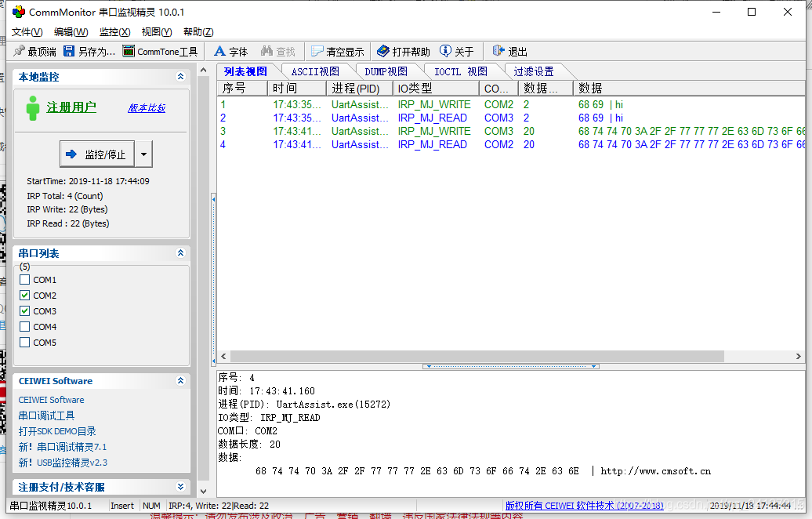Click 清空显示 to clear the display
The width and height of the screenshot is (812, 519).
pyautogui.click(x=338, y=51)
